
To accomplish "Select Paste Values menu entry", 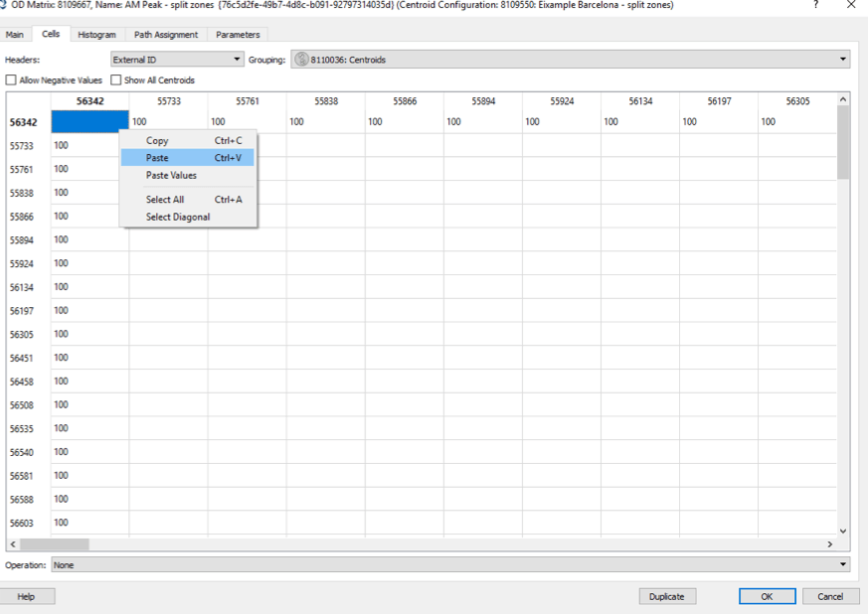I will (188, 175).
